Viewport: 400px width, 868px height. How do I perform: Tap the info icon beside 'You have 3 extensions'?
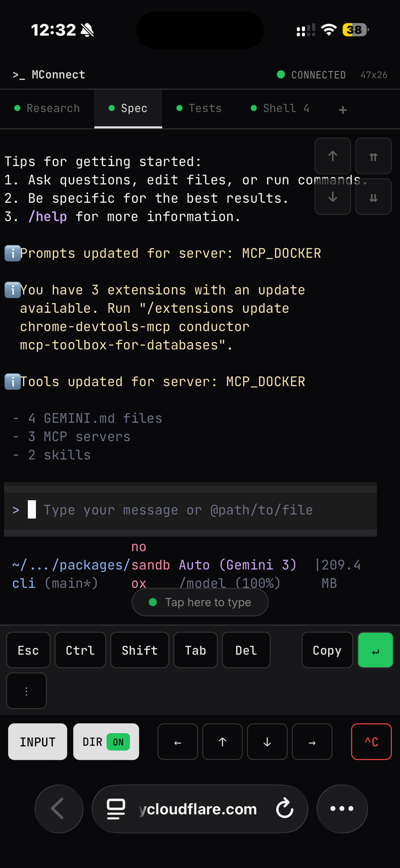12,290
